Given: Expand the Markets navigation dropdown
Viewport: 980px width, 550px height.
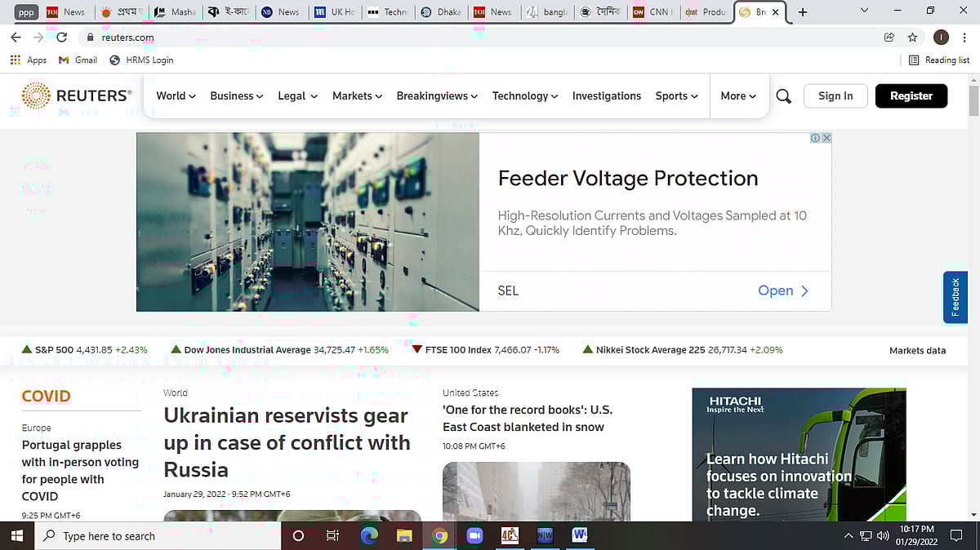Looking at the screenshot, I should pos(357,95).
